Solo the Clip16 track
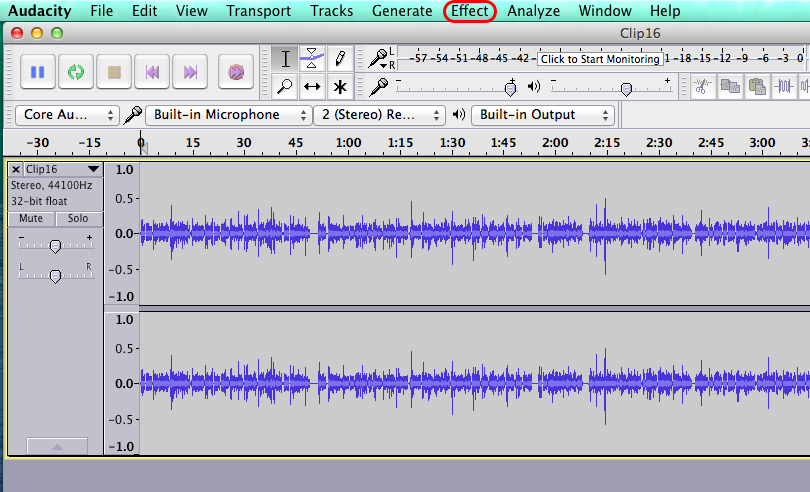The height and width of the screenshot is (492, 810). (x=78, y=218)
